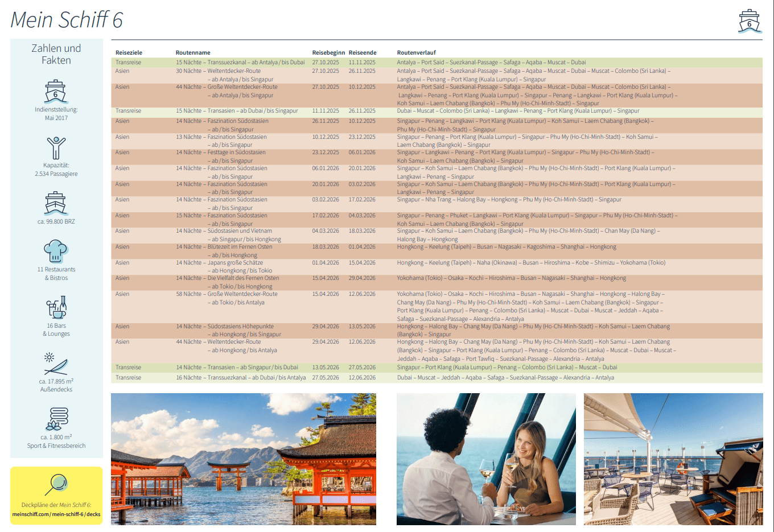Click the yellow Deckpläne der Mein Schiff 6 box
Image resolution: width=774 pixels, height=532 pixels.
point(56,495)
